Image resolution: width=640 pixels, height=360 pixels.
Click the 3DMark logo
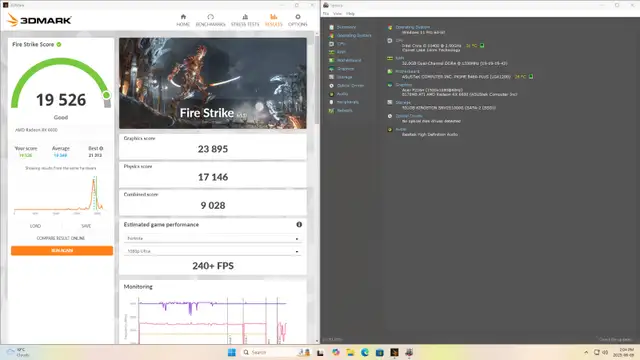point(40,20)
